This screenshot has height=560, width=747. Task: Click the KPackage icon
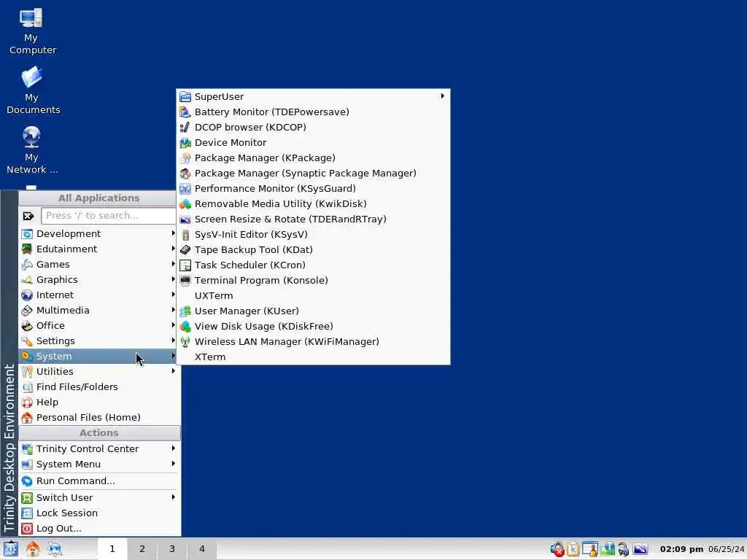click(x=185, y=157)
